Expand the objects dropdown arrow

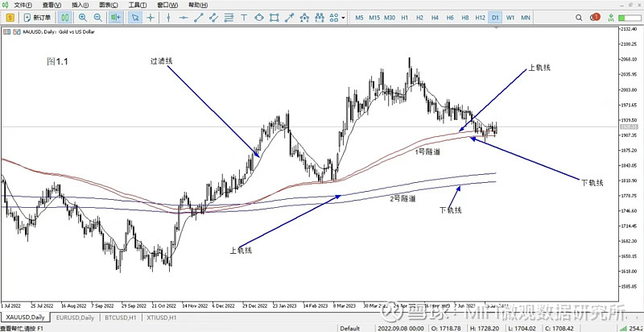pyautogui.click(x=343, y=18)
